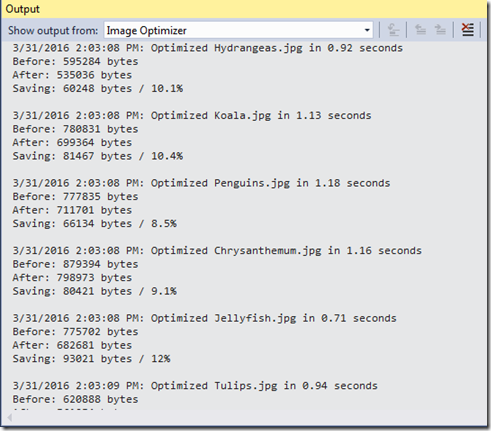Click 'Saving: 93021 bytes / 12%' line
Viewport: 491px width, 431px height.
tap(91, 359)
